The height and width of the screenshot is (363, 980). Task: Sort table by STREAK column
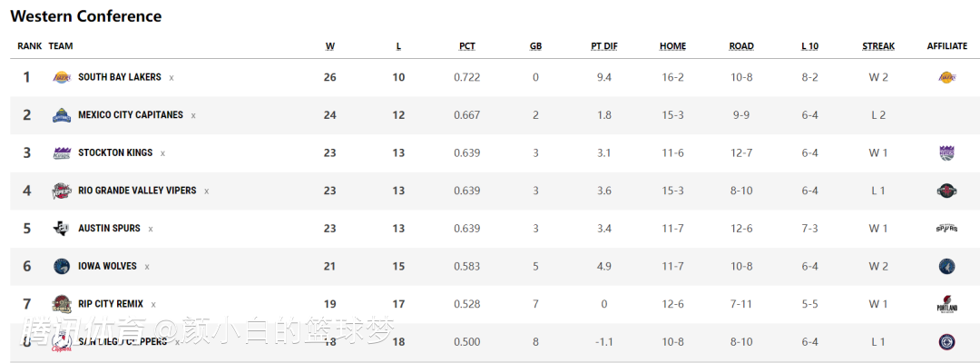pos(877,46)
